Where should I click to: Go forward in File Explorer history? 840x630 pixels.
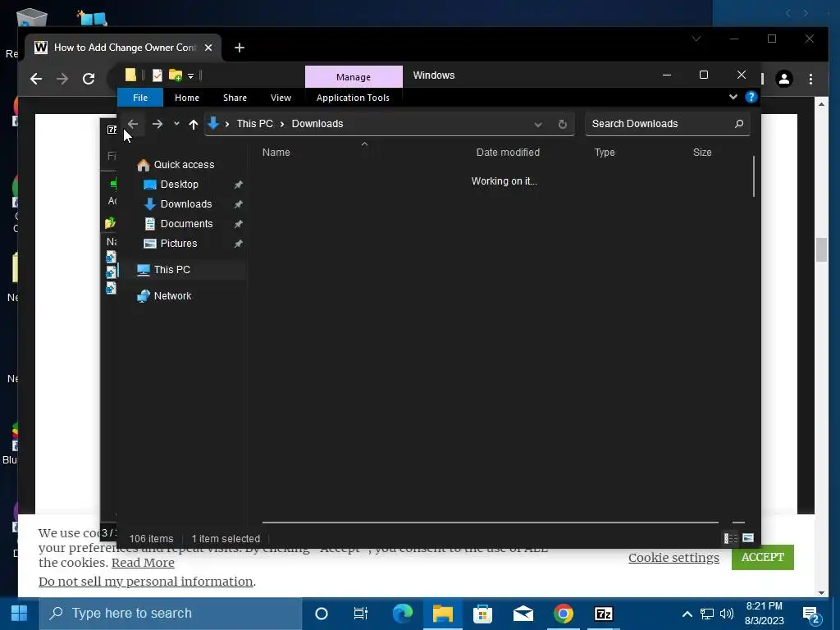click(157, 124)
